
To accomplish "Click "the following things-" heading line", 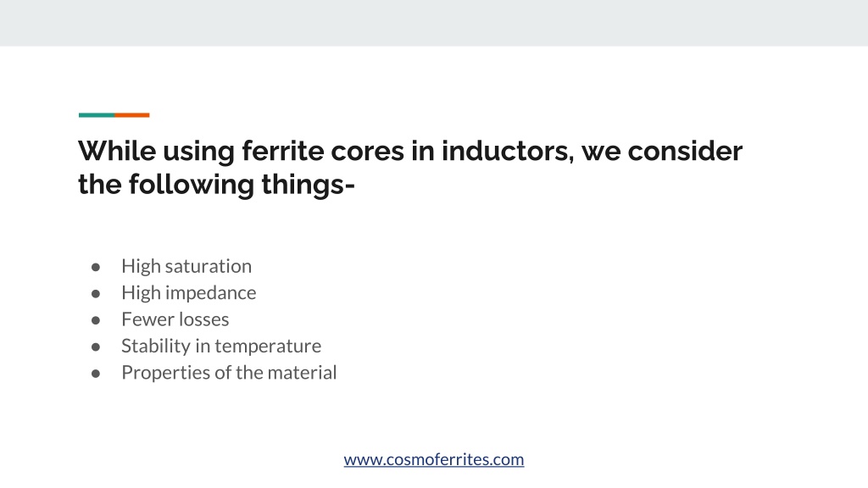I will (216, 184).
